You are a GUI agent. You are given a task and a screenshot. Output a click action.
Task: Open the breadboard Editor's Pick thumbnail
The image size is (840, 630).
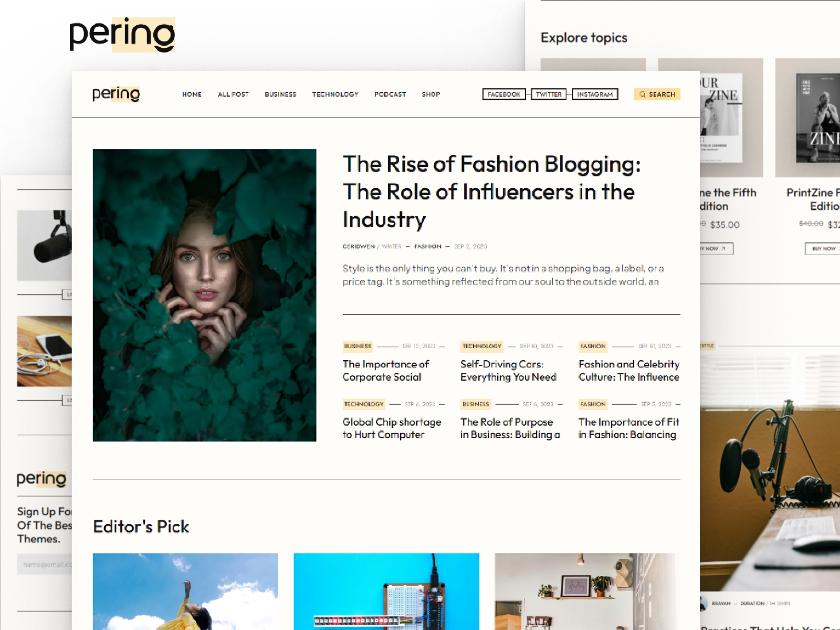pyautogui.click(x=386, y=591)
